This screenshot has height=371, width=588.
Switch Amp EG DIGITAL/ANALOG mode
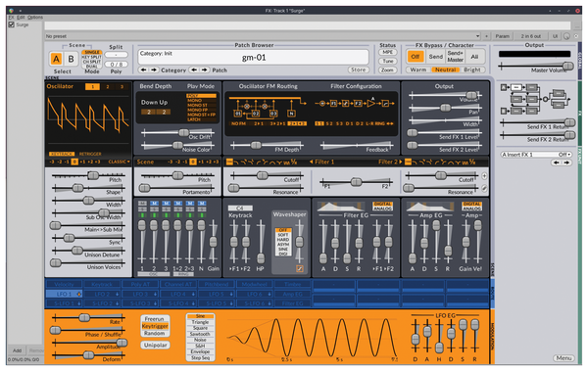pos(472,207)
